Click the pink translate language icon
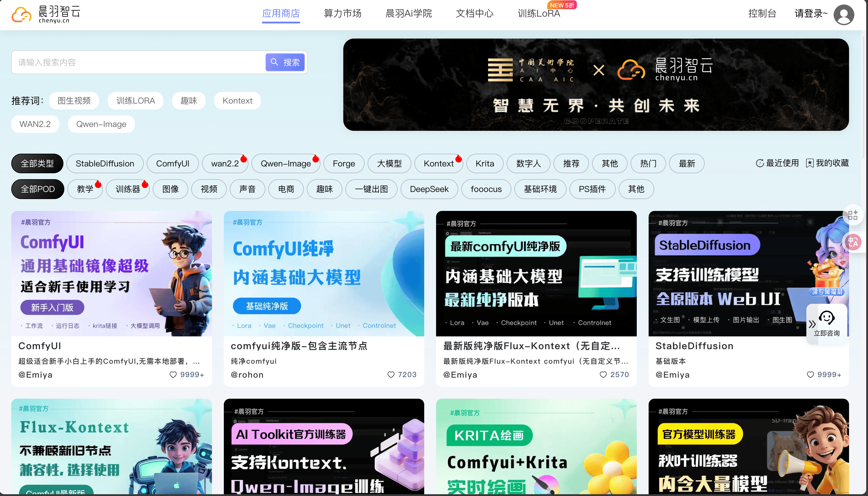The height and width of the screenshot is (496, 868). (x=853, y=242)
